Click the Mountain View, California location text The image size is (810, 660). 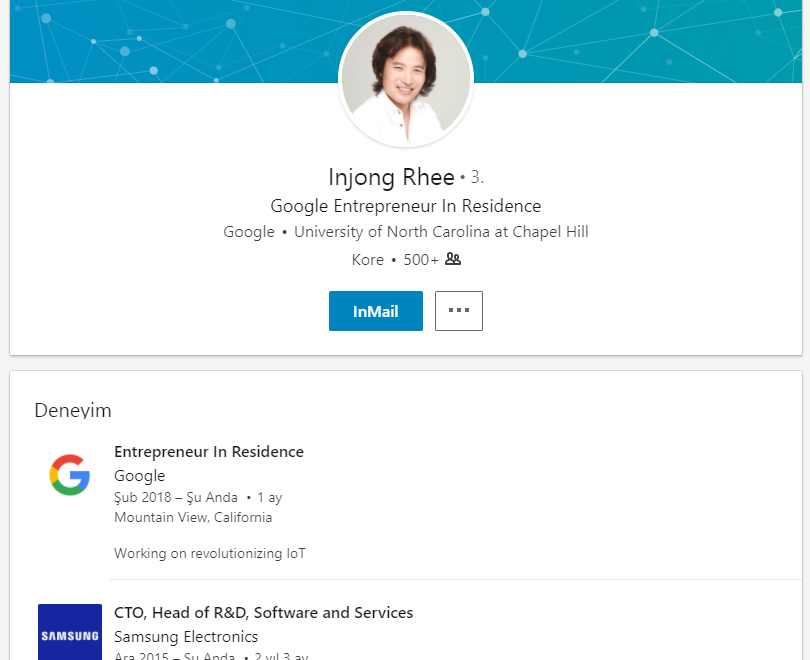click(x=192, y=517)
